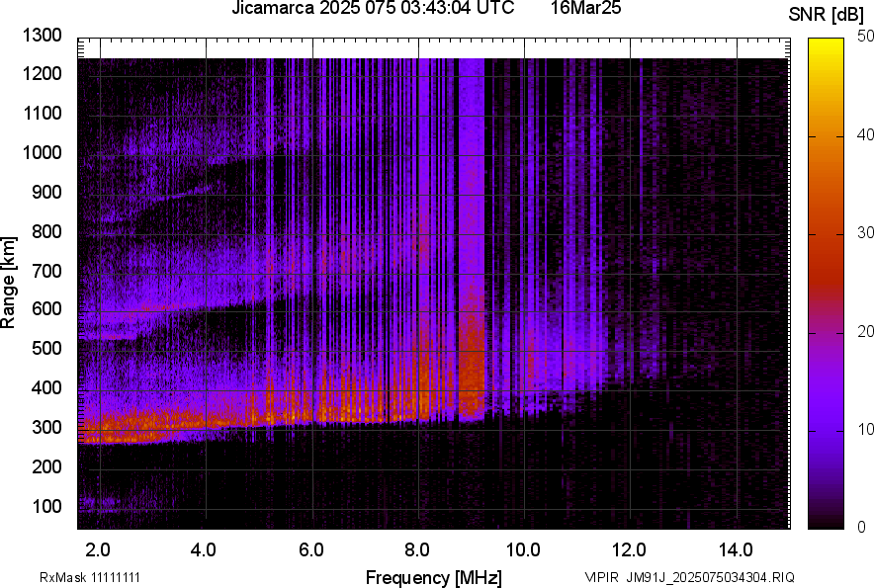Click colorbar tick label '50'
Screen dimensions: 874x588
coord(866,37)
